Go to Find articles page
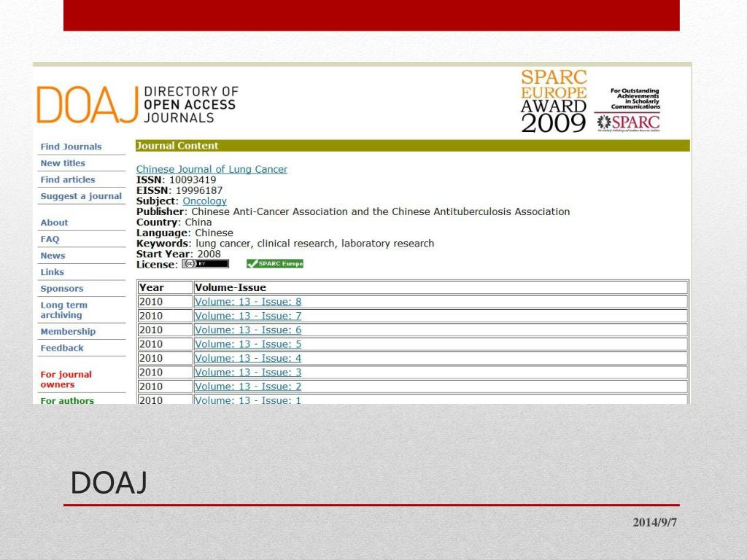The width and height of the screenshot is (747, 560). 68,179
